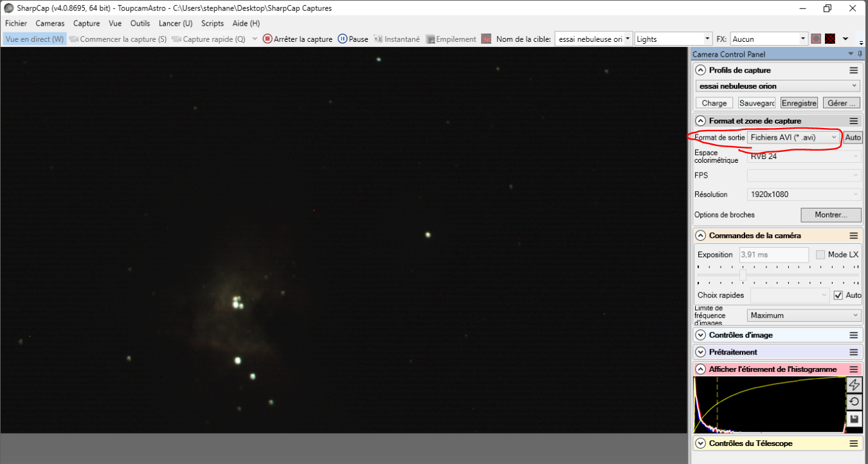Reset the histogram stretch with circular arrow
Image resolution: width=868 pixels, height=464 pixels.
pyautogui.click(x=854, y=402)
